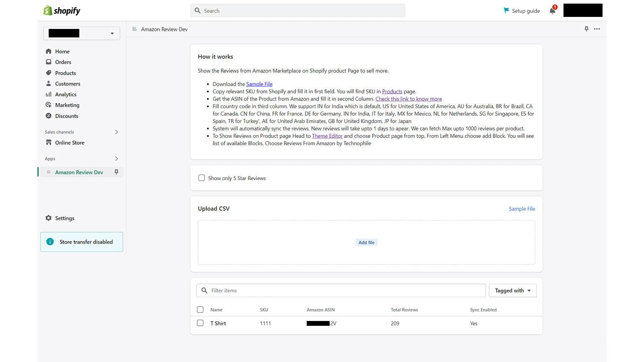This screenshot has height=362, width=644.
Task: Open the notification bell
Action: (552, 11)
